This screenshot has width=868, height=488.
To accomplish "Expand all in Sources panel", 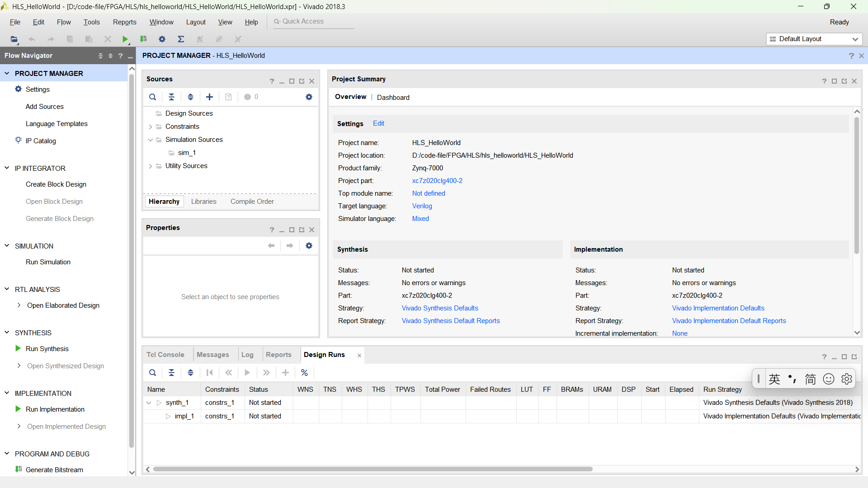I will [191, 97].
